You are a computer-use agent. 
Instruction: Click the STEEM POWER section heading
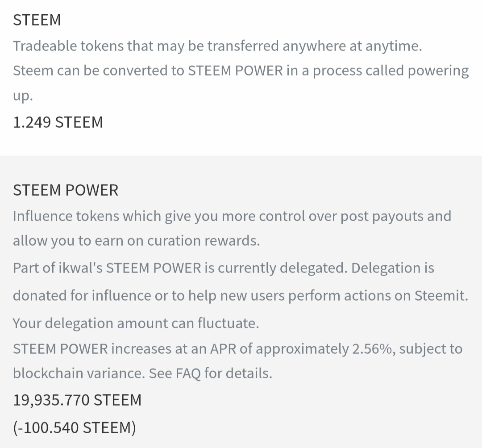point(66,190)
